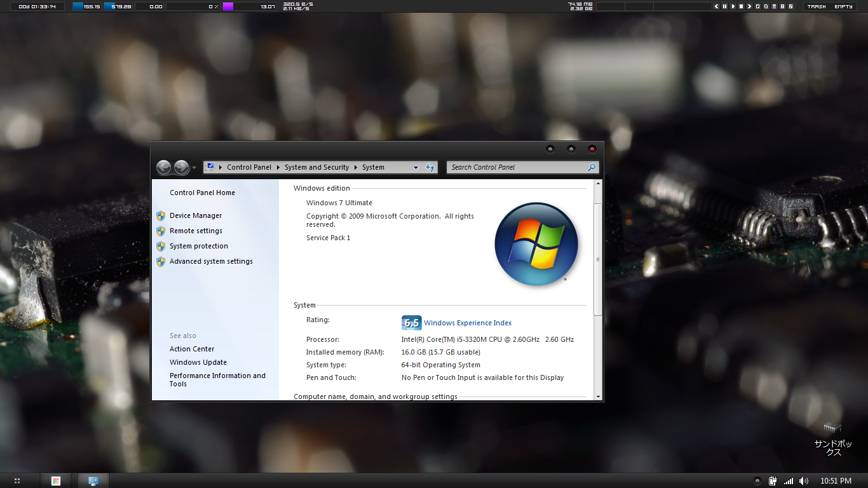Open Device Manager from the sidebar
This screenshot has height=488, width=868.
pos(196,215)
